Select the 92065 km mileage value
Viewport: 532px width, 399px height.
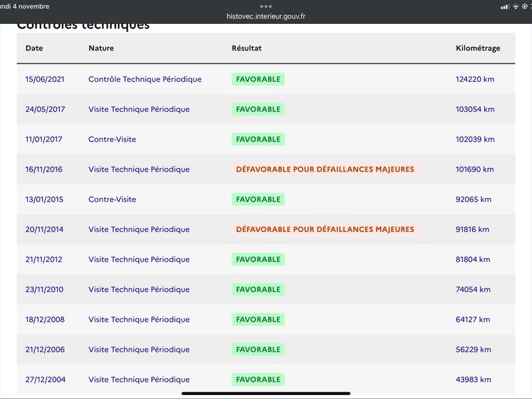point(473,199)
